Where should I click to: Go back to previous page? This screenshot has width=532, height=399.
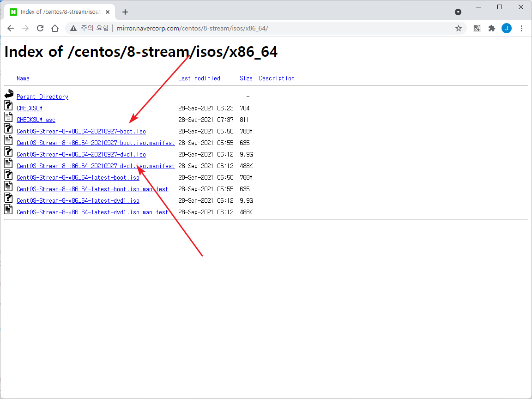pyautogui.click(x=11, y=29)
